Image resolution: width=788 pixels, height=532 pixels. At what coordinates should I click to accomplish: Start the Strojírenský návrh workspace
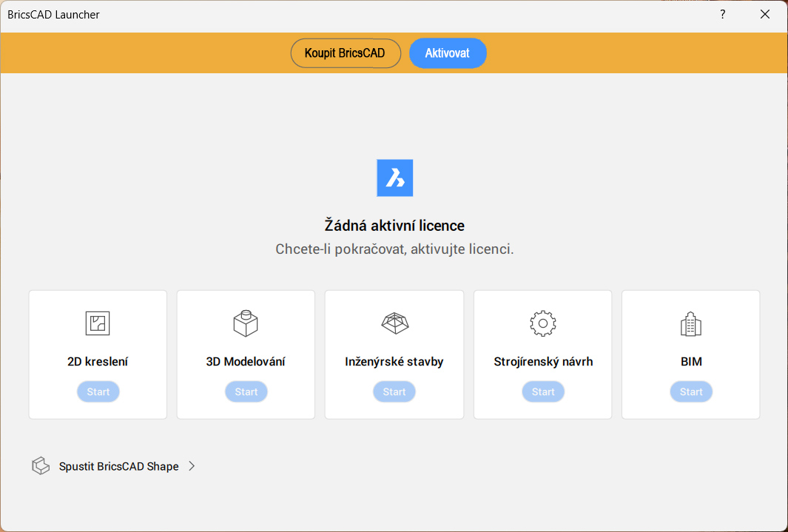[543, 392]
